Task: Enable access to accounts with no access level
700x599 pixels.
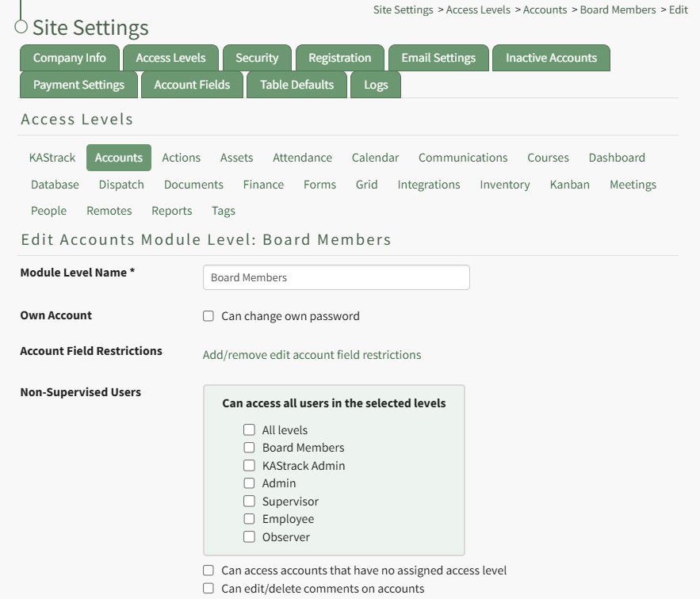Action: click(x=208, y=570)
